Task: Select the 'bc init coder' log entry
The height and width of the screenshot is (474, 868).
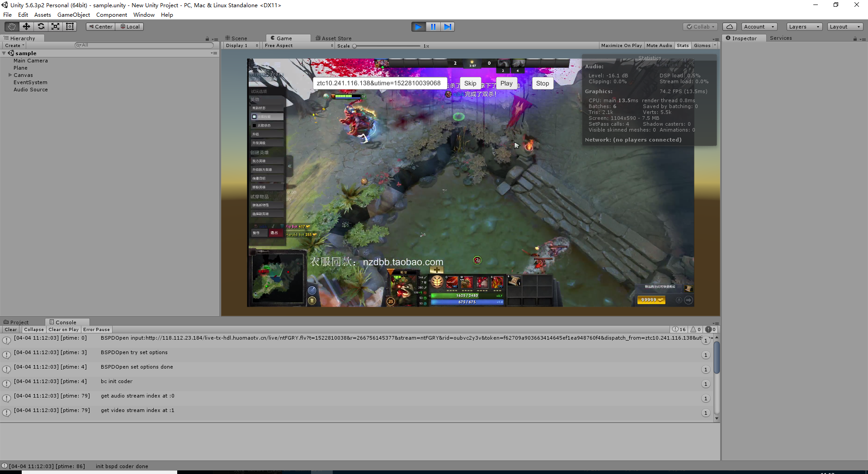Action: tap(356, 384)
